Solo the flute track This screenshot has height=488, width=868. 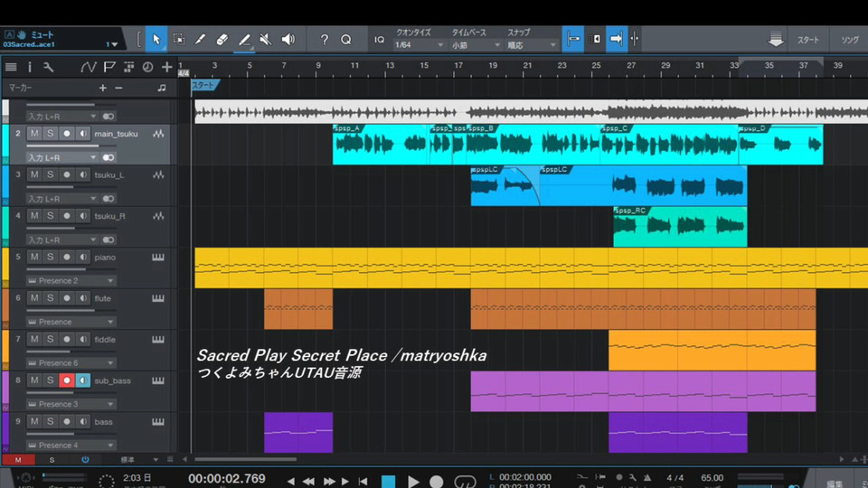coord(51,298)
